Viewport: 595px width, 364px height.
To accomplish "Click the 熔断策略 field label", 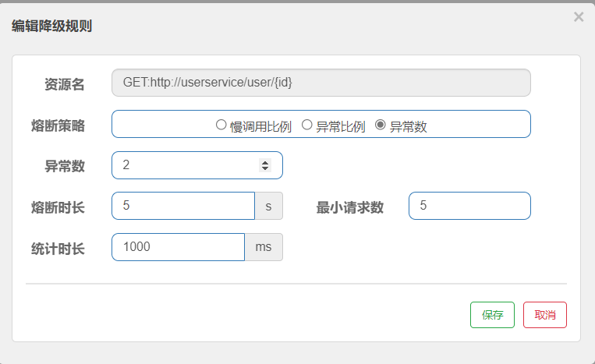I will point(58,125).
